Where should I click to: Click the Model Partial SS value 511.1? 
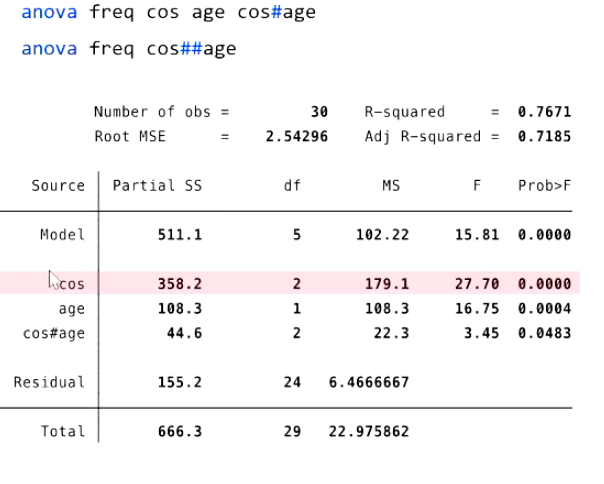pyautogui.click(x=180, y=235)
